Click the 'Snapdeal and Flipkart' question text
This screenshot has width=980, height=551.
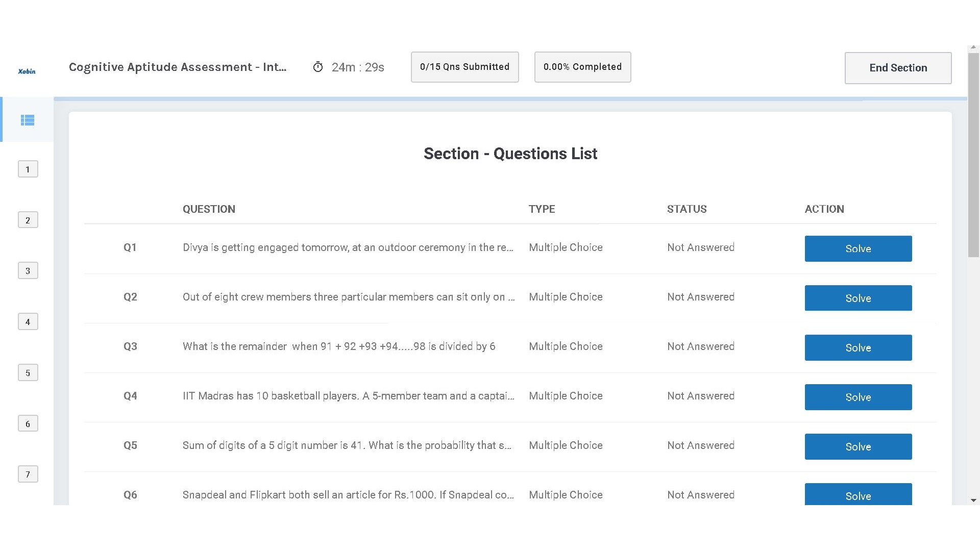(x=348, y=495)
